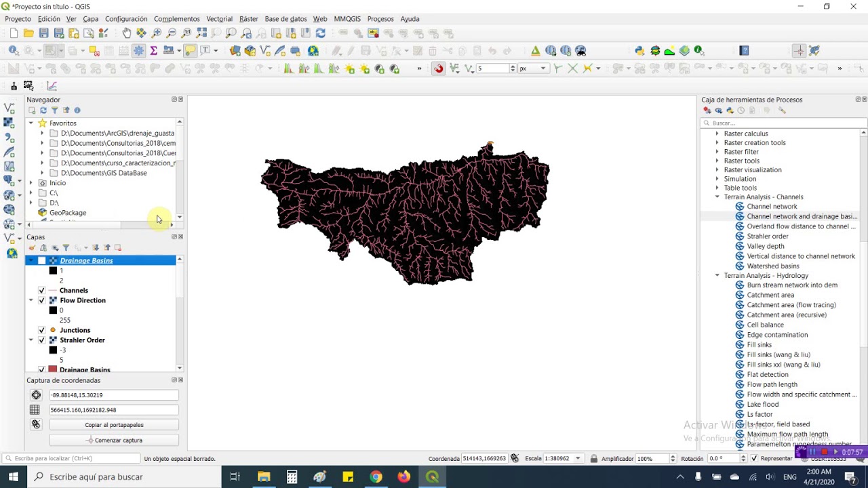Expand the C:\ drive node
Screen dimensions: 868x488
31,193
